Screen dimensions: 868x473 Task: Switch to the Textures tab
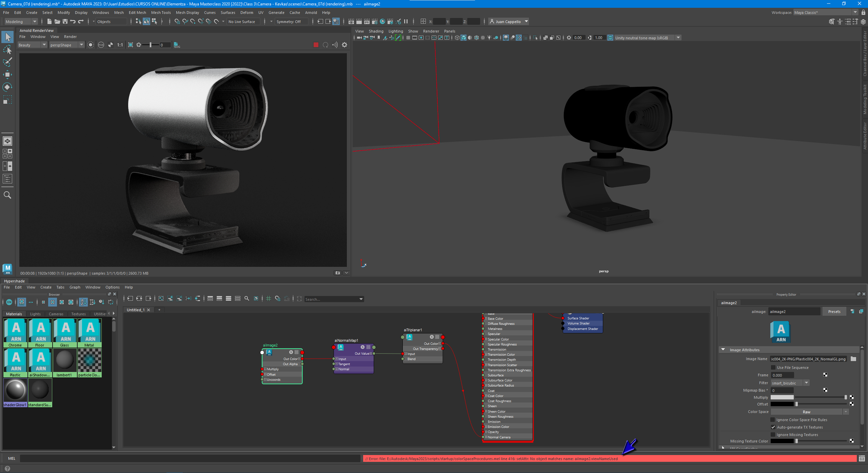click(x=78, y=314)
